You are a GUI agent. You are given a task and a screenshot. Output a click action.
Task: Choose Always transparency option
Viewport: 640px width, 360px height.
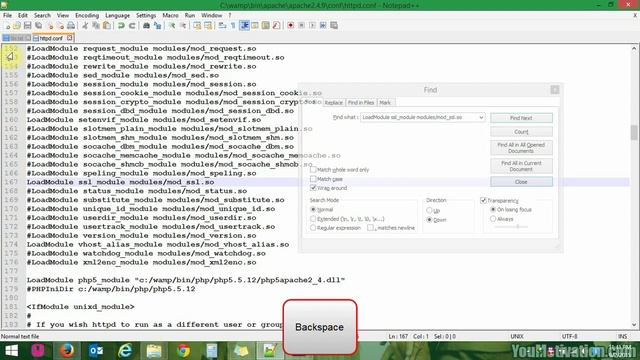(493, 219)
